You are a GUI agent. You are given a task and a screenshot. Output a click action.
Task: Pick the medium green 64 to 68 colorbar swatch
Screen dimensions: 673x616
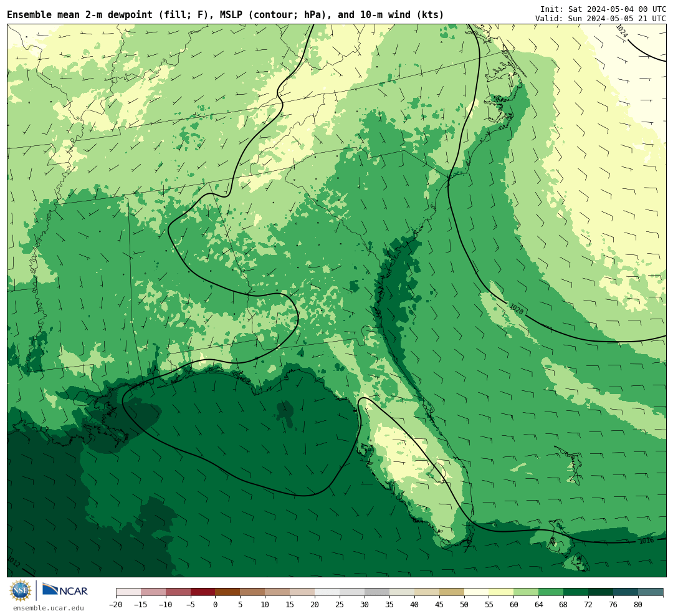[x=551, y=592]
